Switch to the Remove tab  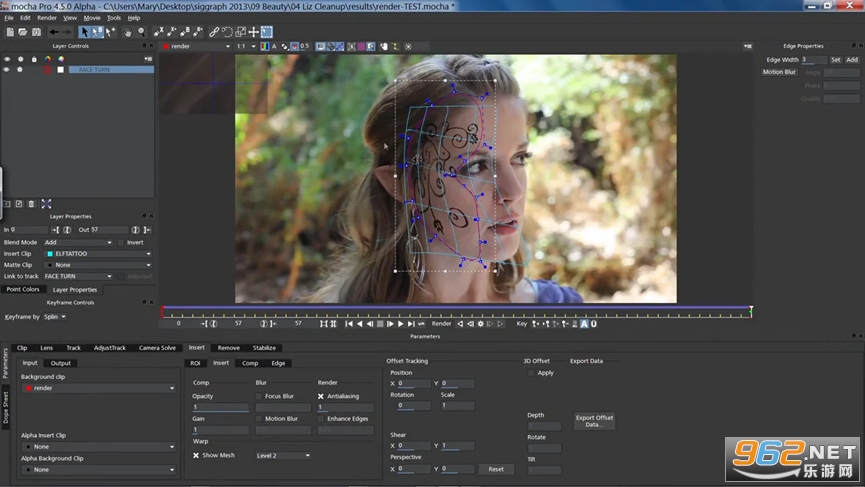[x=228, y=347]
